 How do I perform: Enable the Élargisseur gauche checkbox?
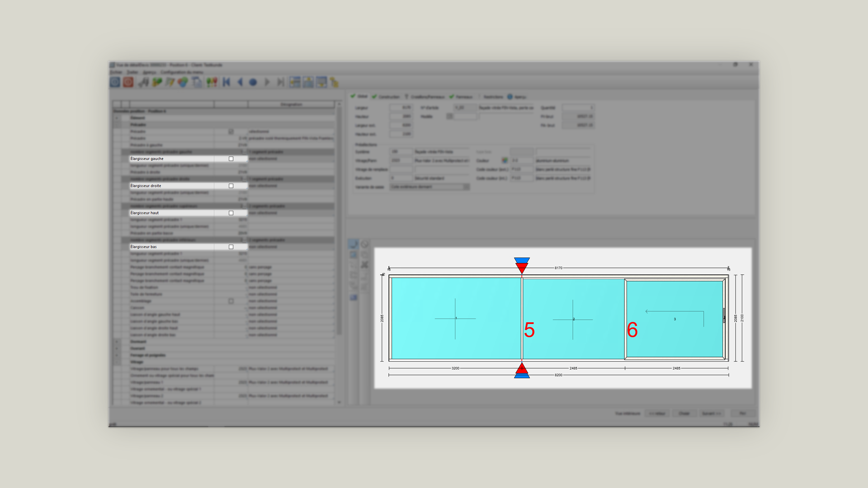pyautogui.click(x=231, y=159)
